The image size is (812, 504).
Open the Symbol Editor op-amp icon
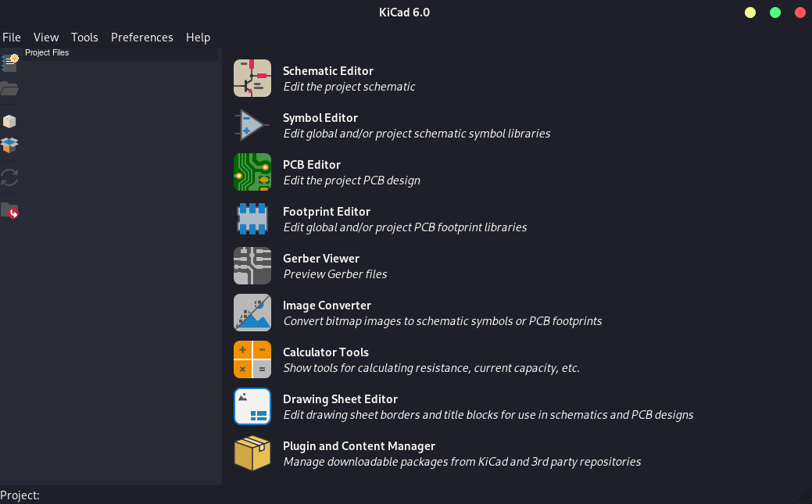click(x=252, y=125)
